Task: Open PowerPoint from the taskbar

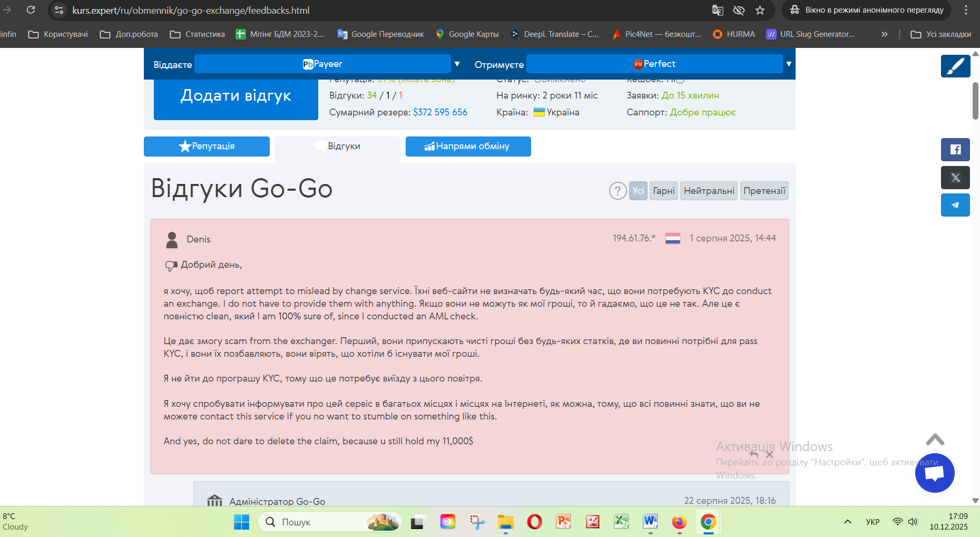Action: point(563,522)
